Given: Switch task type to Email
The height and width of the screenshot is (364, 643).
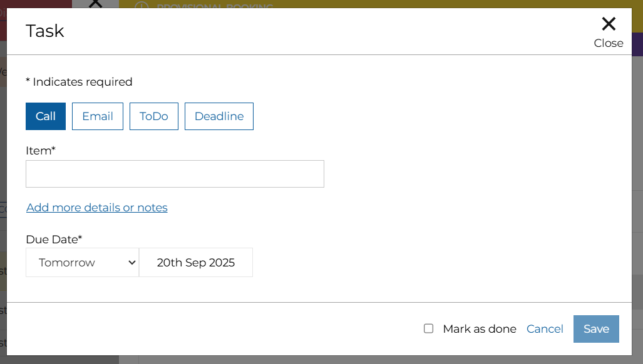Looking at the screenshot, I should 98,116.
